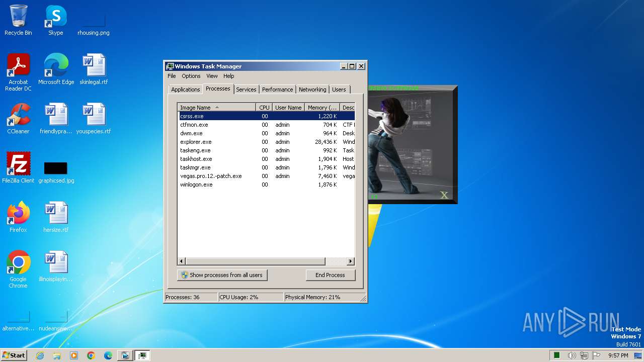Open the network tray icon
644x362 pixels.
click(584, 355)
